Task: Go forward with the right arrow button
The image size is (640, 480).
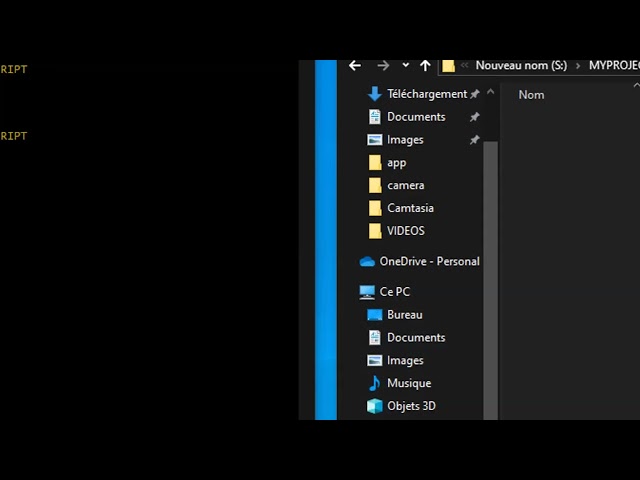Action: [x=383, y=65]
